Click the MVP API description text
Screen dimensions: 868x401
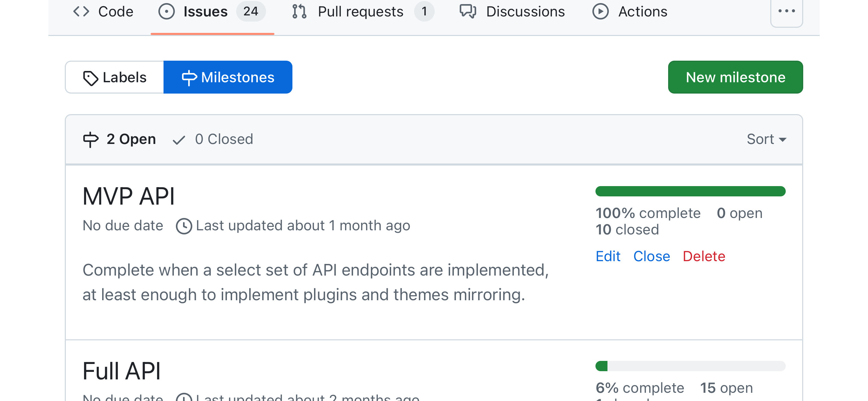point(316,282)
